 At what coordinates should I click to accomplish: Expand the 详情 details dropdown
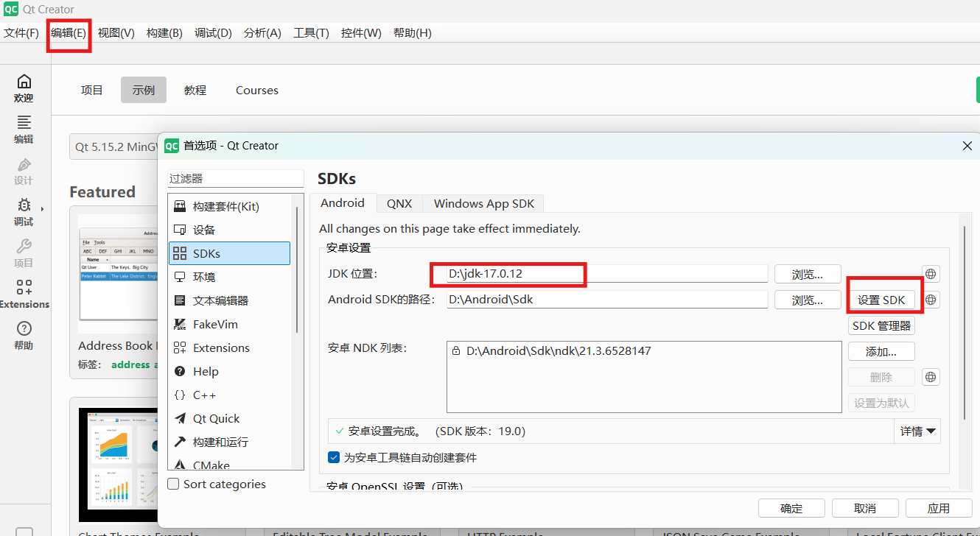[917, 431]
